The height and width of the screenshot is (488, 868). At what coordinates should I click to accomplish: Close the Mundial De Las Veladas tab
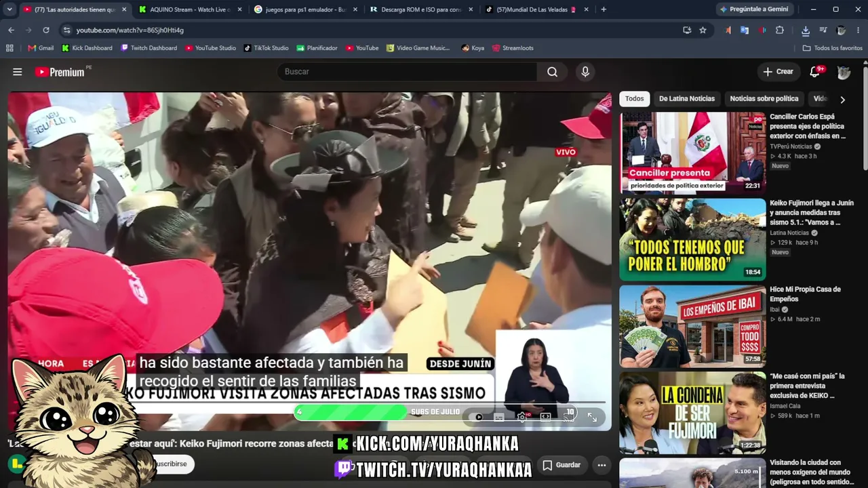coord(587,9)
